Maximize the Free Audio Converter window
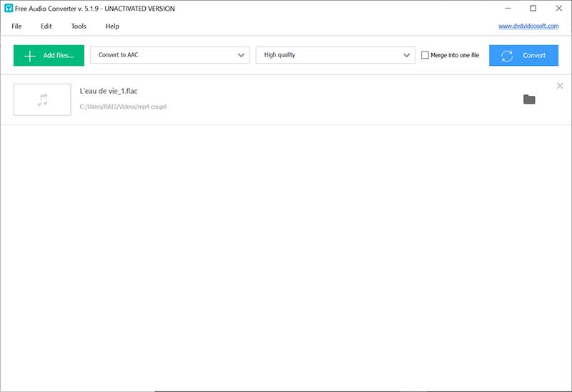572x392 pixels. point(533,8)
